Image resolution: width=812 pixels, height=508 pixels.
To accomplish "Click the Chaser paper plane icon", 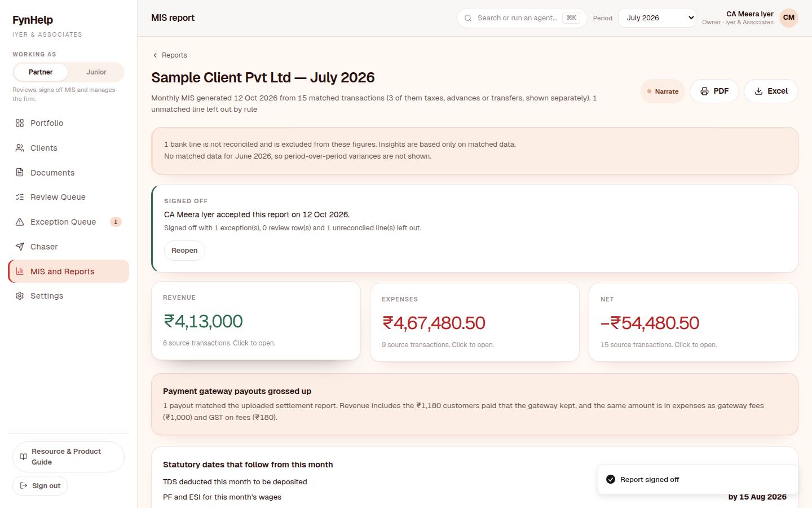I will click(x=20, y=247).
